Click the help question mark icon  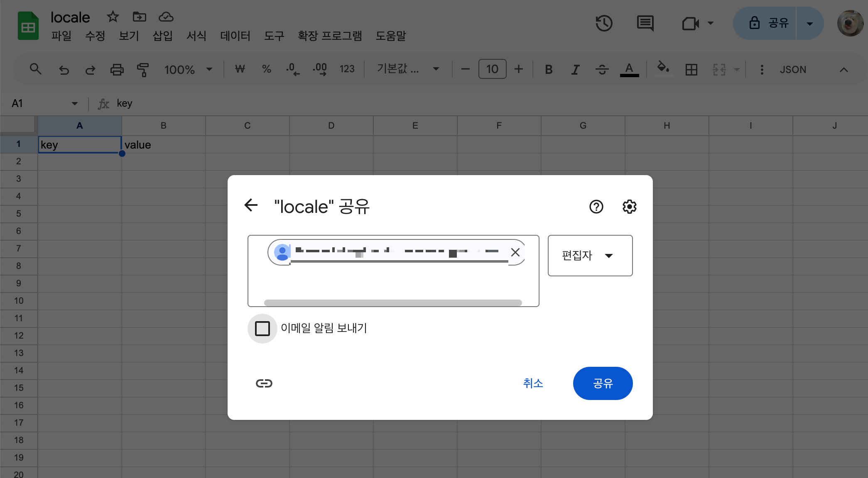(x=596, y=207)
